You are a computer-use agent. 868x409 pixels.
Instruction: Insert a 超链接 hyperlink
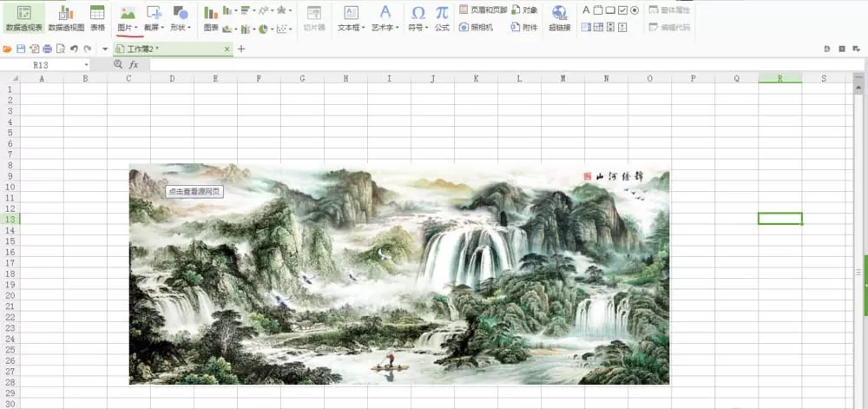tap(560, 17)
